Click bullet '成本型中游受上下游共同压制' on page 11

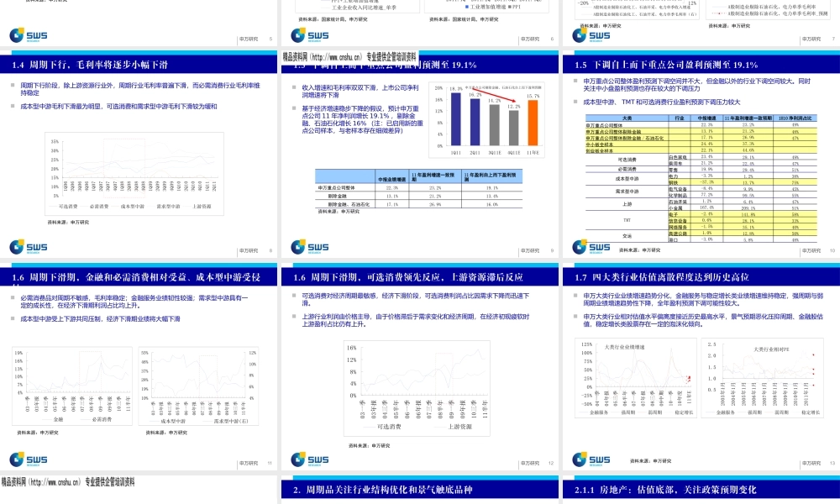100,318
